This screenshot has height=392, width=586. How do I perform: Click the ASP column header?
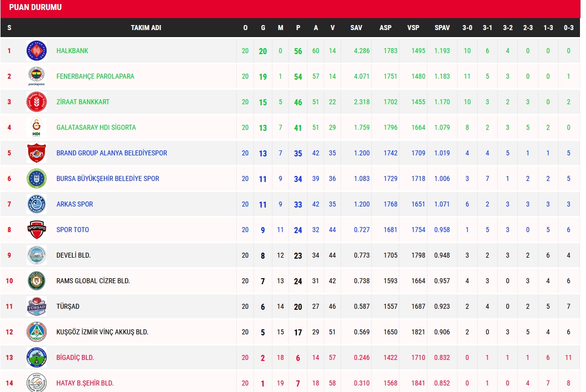(385, 28)
